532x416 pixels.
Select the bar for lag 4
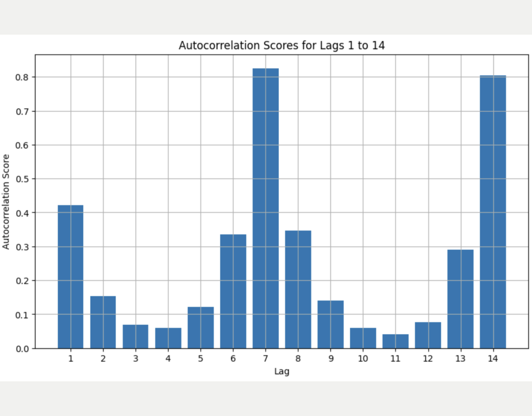(x=168, y=338)
